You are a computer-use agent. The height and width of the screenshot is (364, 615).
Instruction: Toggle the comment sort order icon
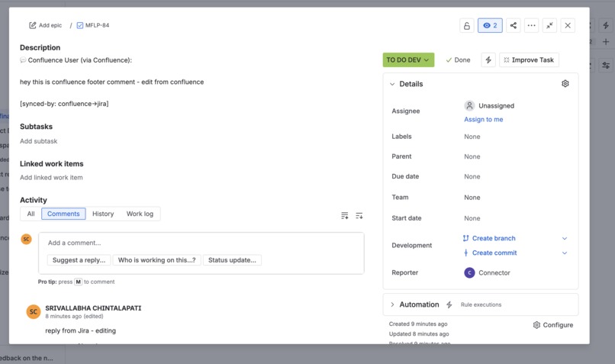pos(359,215)
